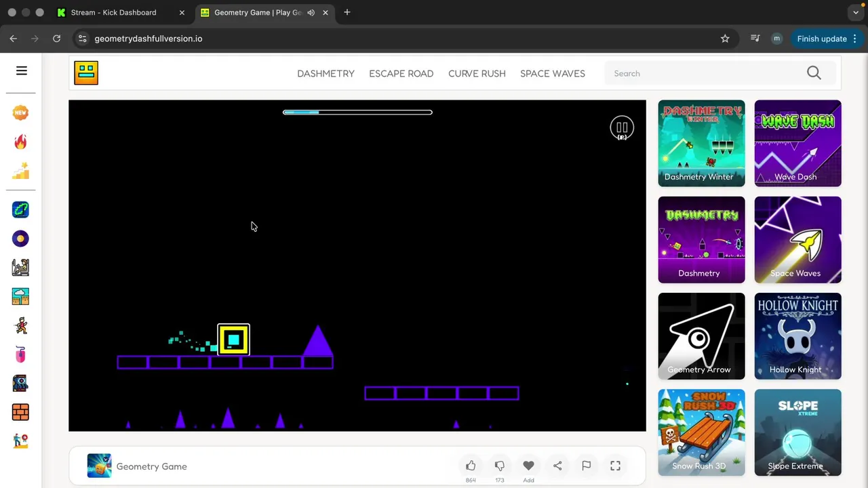Mute the Geometry Game tab audio

[311, 12]
